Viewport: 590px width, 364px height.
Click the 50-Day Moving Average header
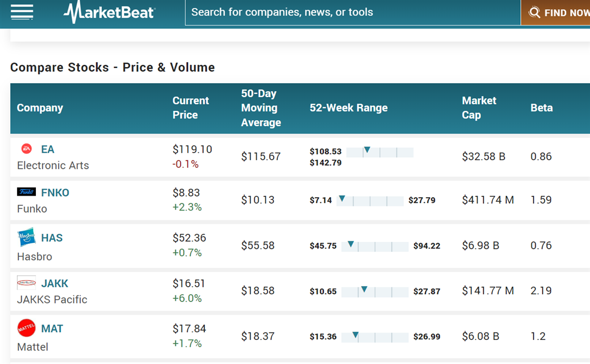(261, 108)
